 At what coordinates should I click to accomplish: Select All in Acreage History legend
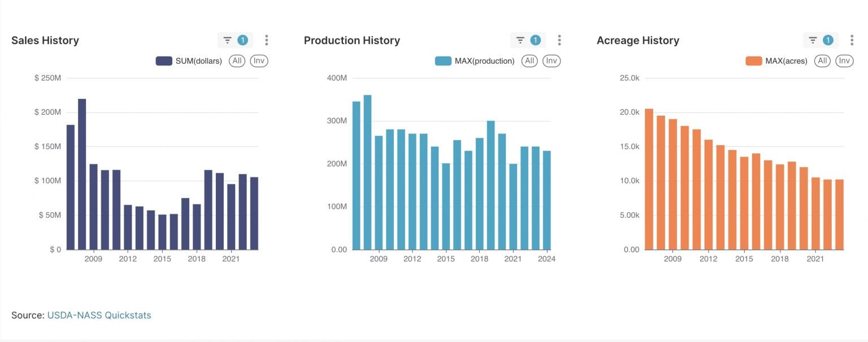point(822,61)
